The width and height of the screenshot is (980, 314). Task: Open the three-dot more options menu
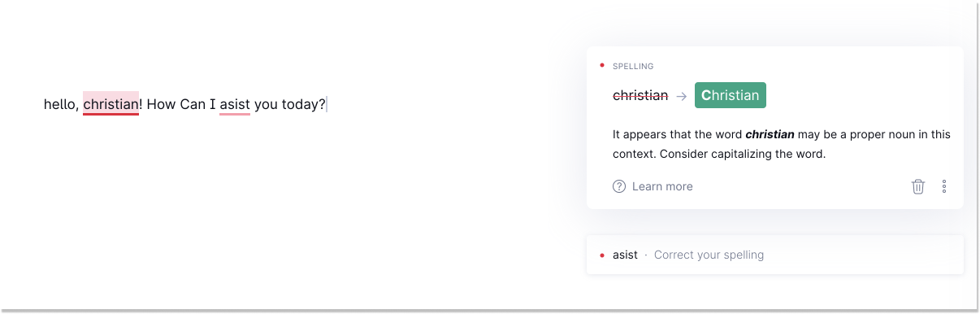(x=944, y=186)
